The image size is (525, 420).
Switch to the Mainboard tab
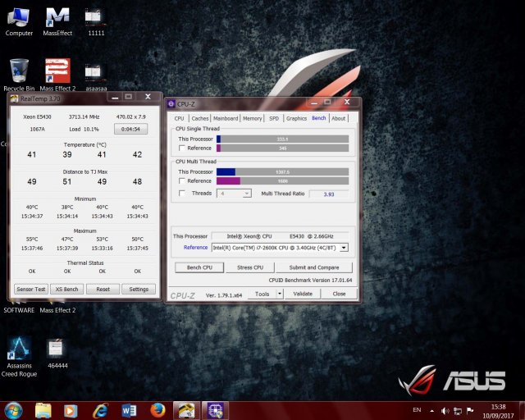(x=225, y=118)
